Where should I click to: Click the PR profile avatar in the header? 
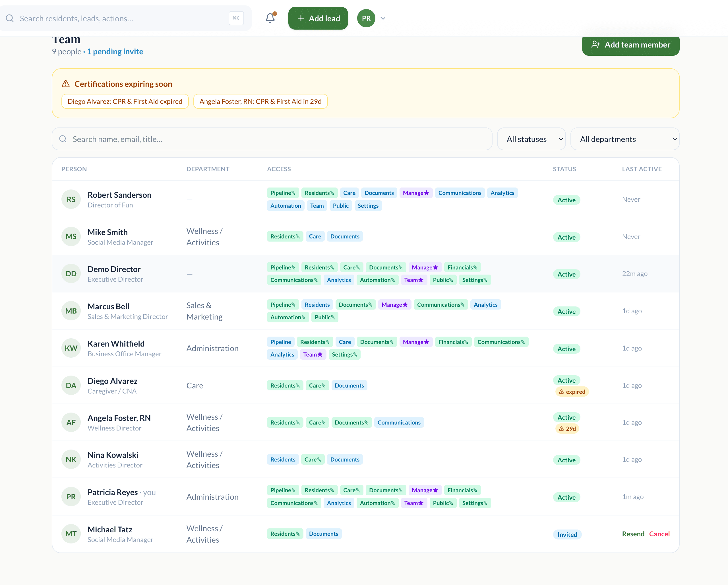pos(366,18)
